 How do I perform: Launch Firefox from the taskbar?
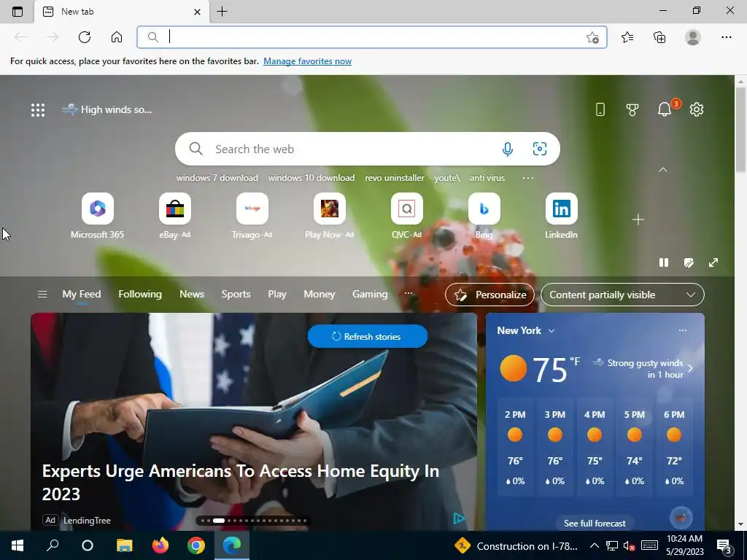(x=160, y=545)
